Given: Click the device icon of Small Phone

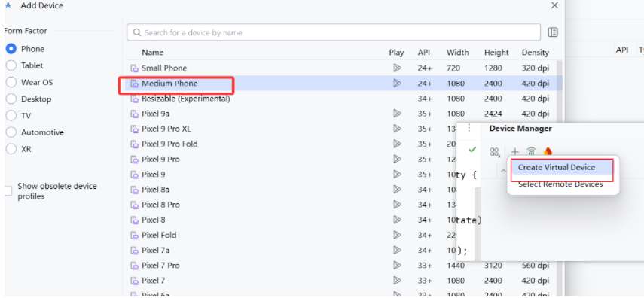Looking at the screenshot, I should [134, 68].
